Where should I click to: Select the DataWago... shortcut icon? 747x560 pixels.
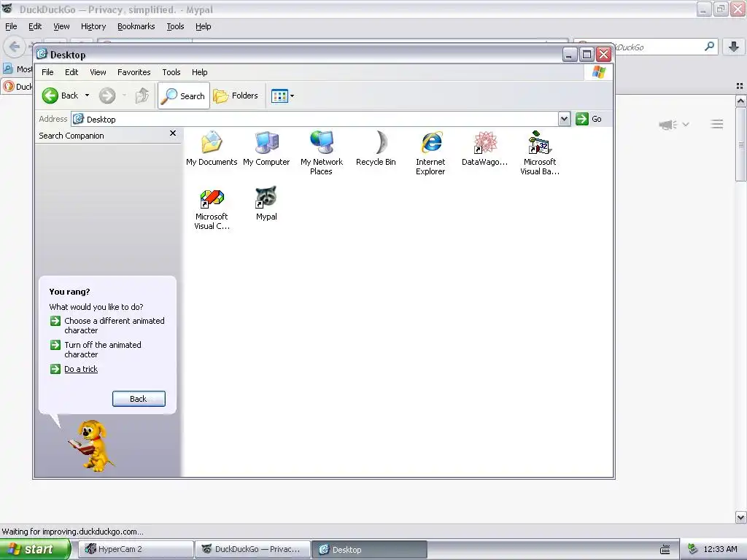pyautogui.click(x=485, y=148)
